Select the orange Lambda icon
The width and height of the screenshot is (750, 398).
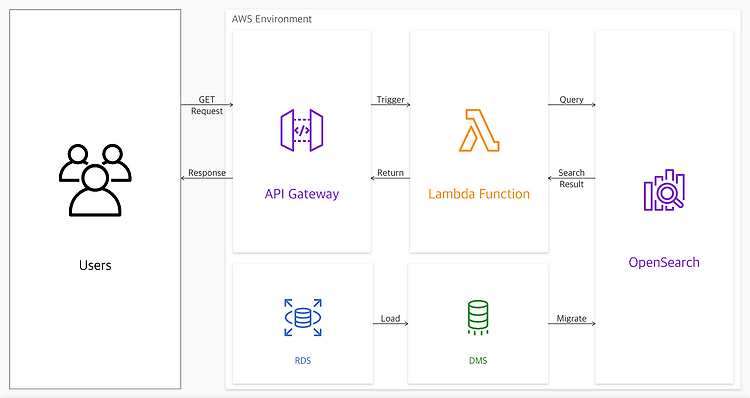[479, 130]
